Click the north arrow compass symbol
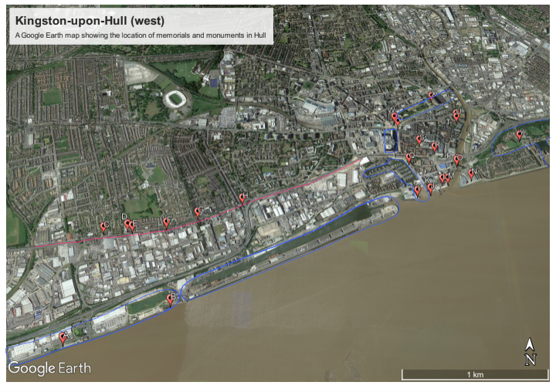556x392 pixels. pyautogui.click(x=530, y=352)
